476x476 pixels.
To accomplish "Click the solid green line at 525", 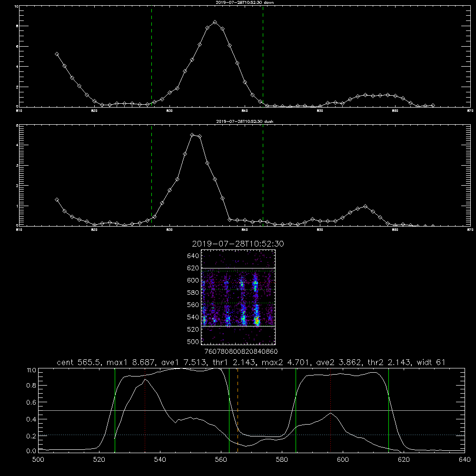I will click(x=115, y=410).
